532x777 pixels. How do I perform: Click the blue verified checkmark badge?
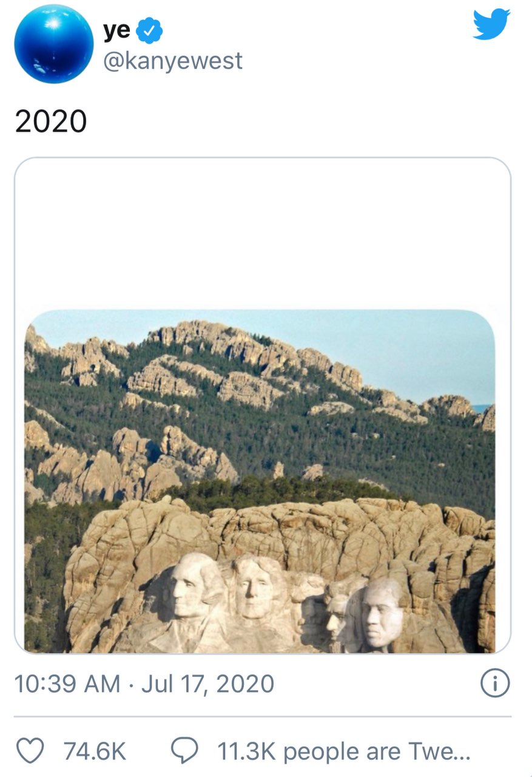point(149,31)
